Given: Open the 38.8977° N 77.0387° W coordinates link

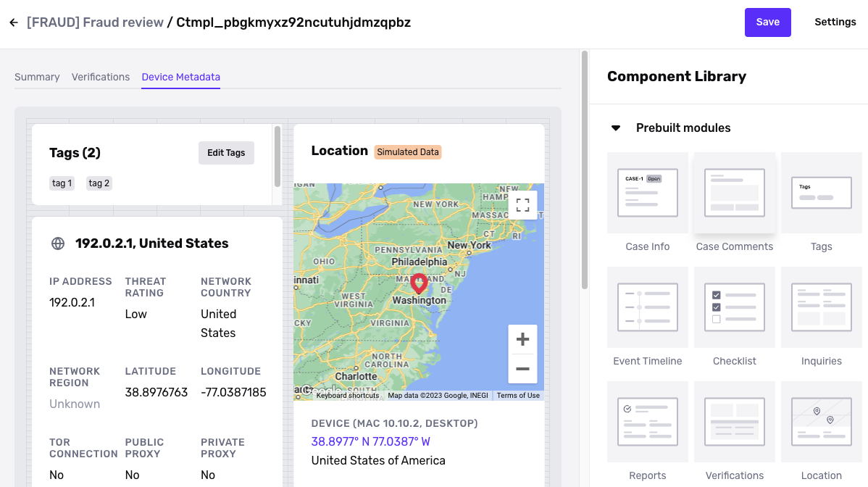Looking at the screenshot, I should (x=370, y=441).
